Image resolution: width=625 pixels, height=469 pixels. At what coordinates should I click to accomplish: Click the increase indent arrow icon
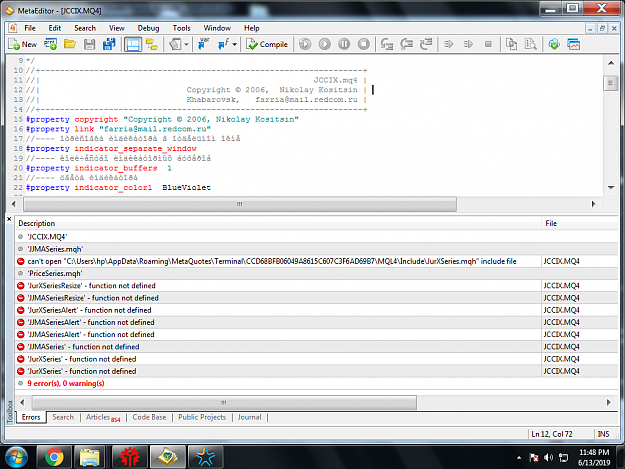(449, 44)
